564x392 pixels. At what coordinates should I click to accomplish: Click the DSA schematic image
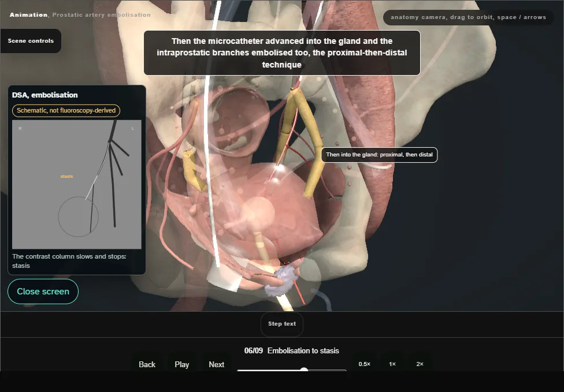pyautogui.click(x=77, y=185)
